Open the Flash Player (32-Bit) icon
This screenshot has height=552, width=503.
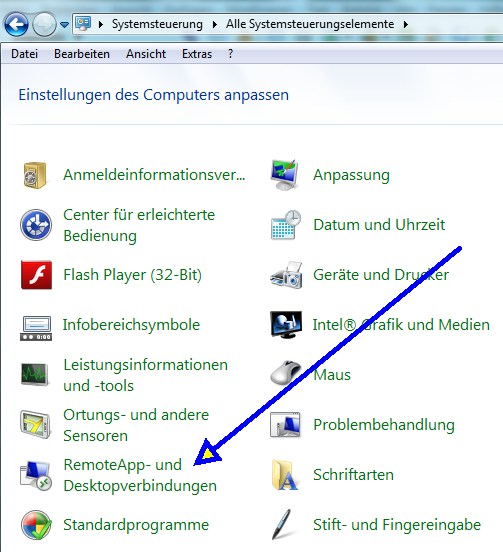click(x=36, y=275)
